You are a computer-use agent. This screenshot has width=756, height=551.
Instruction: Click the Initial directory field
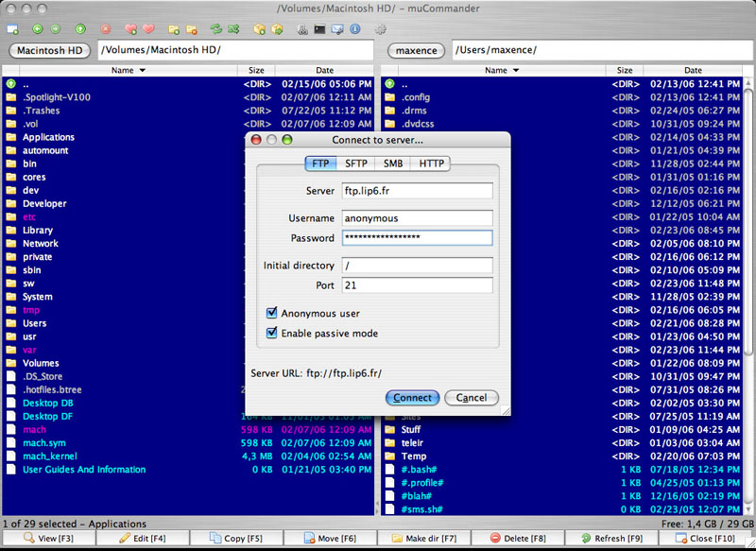(x=417, y=266)
